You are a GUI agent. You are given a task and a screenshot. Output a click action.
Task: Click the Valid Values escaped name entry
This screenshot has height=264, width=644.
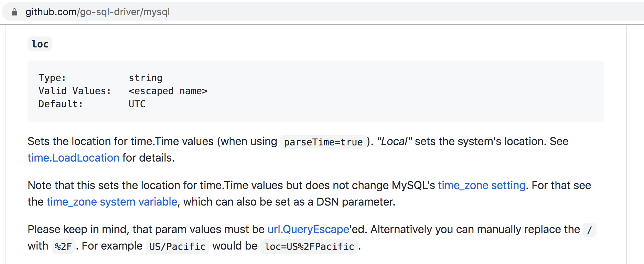(x=168, y=91)
